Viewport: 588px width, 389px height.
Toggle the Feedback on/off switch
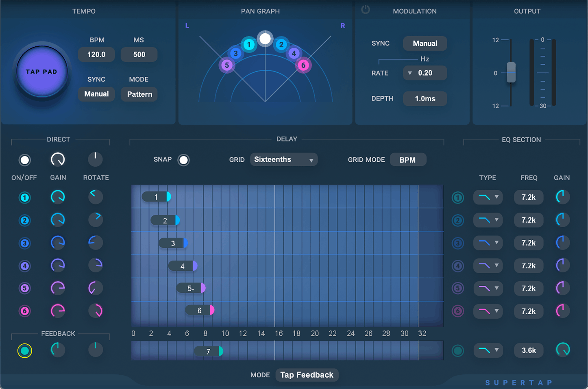pos(24,350)
